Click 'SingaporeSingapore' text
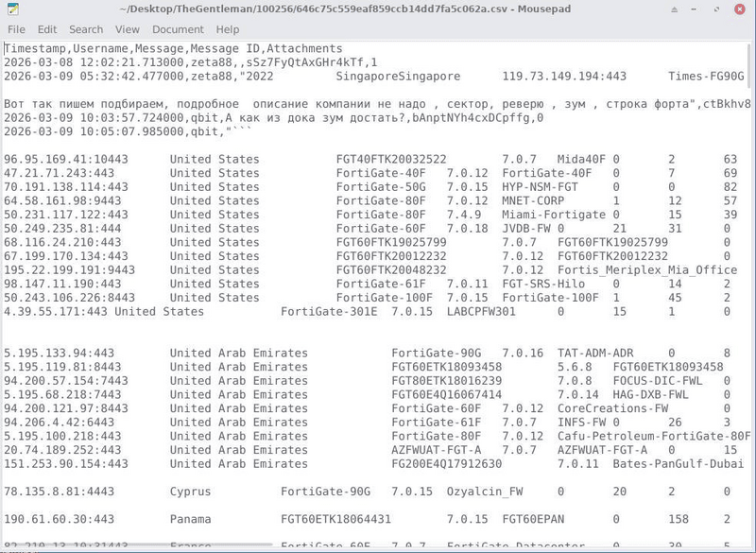756x553 pixels. pyautogui.click(x=398, y=77)
